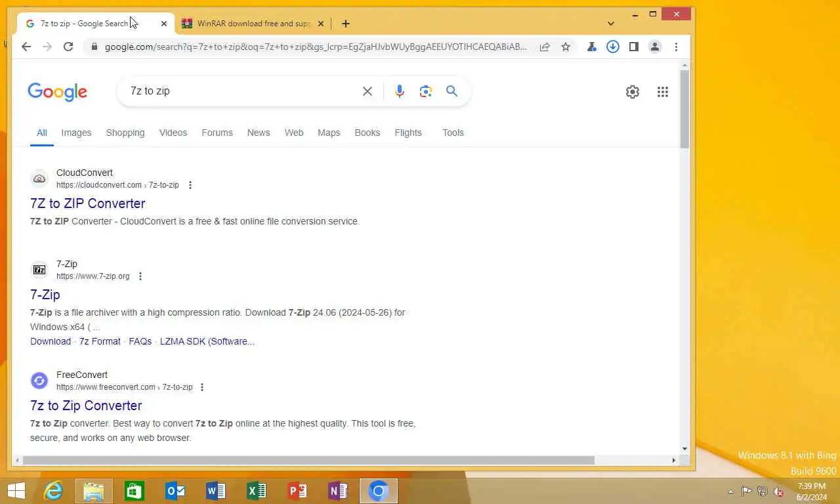The image size is (840, 504).
Task: Open the 7z Format sitelink
Action: pyautogui.click(x=100, y=341)
